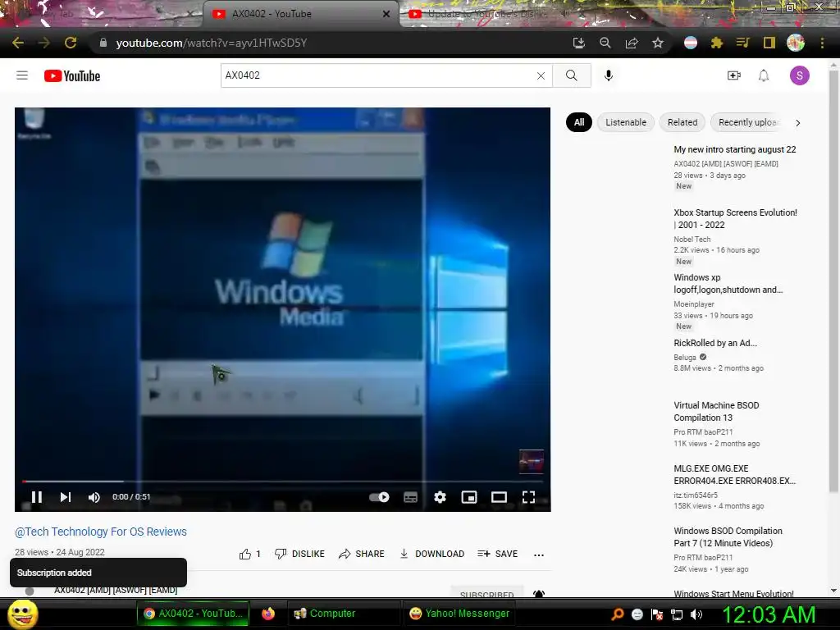Open @Tech Technology For OS Reviews link
The height and width of the screenshot is (630, 840).
(101, 532)
